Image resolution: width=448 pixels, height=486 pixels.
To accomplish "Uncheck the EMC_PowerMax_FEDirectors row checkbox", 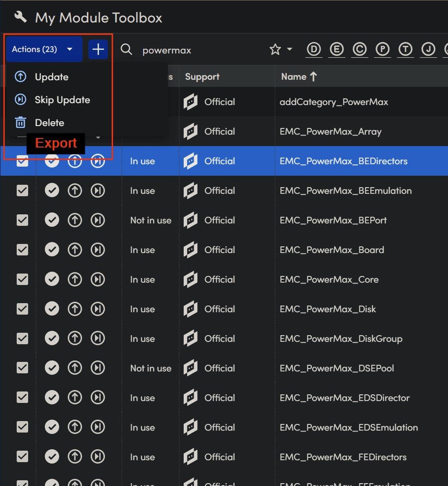I will (x=22, y=457).
